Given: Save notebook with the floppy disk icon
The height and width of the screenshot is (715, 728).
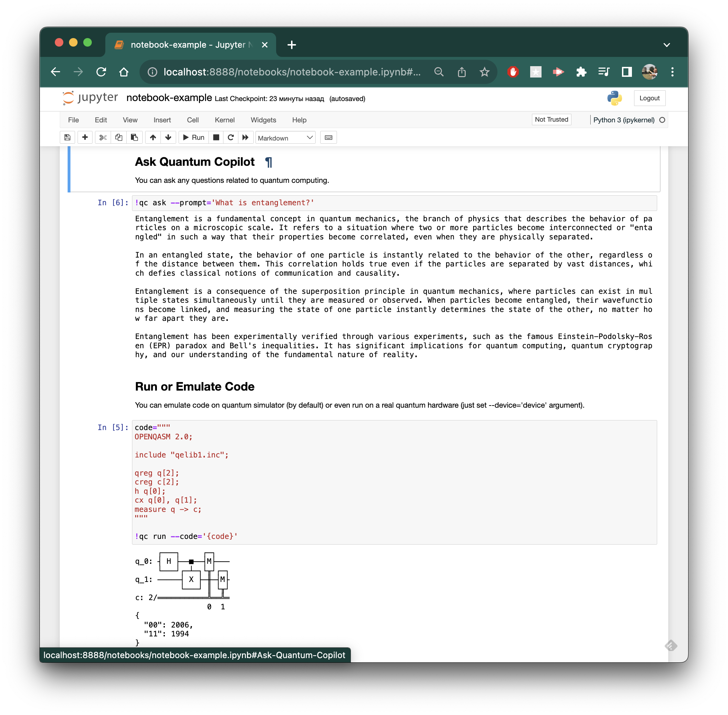Looking at the screenshot, I should tap(67, 137).
